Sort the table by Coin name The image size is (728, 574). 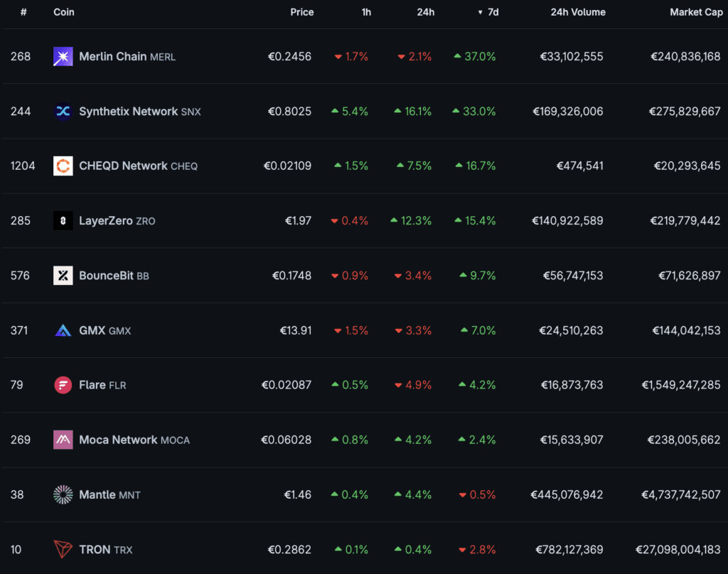[x=63, y=12]
